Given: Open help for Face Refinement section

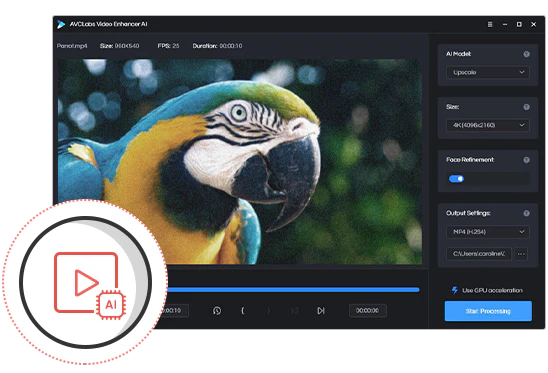Looking at the screenshot, I should [526, 160].
